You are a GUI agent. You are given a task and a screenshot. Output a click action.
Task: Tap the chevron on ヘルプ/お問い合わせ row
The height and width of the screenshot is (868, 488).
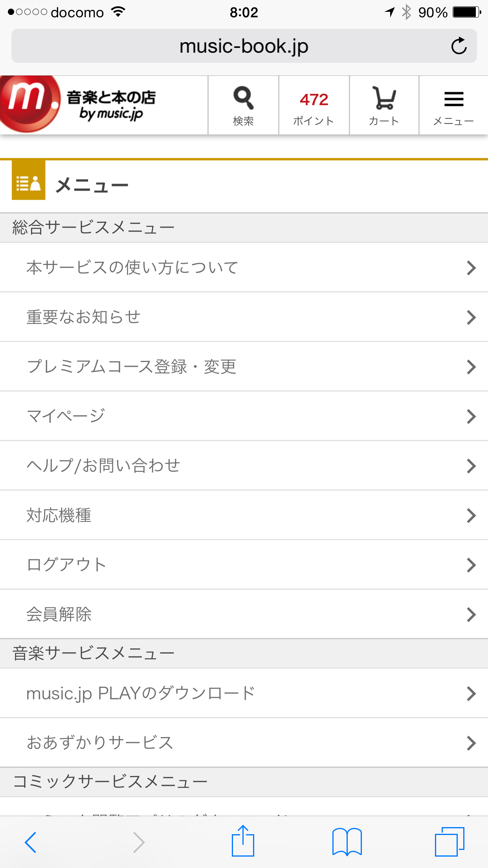[471, 466]
